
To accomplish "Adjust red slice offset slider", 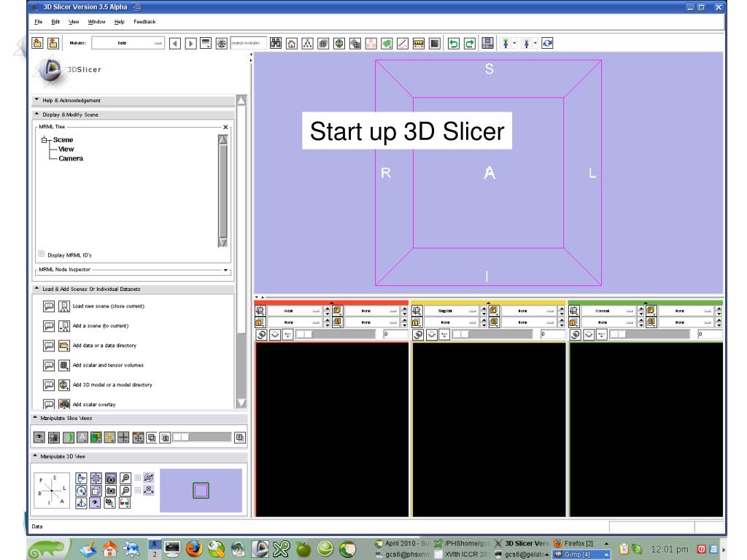I will pyautogui.click(x=336, y=334).
